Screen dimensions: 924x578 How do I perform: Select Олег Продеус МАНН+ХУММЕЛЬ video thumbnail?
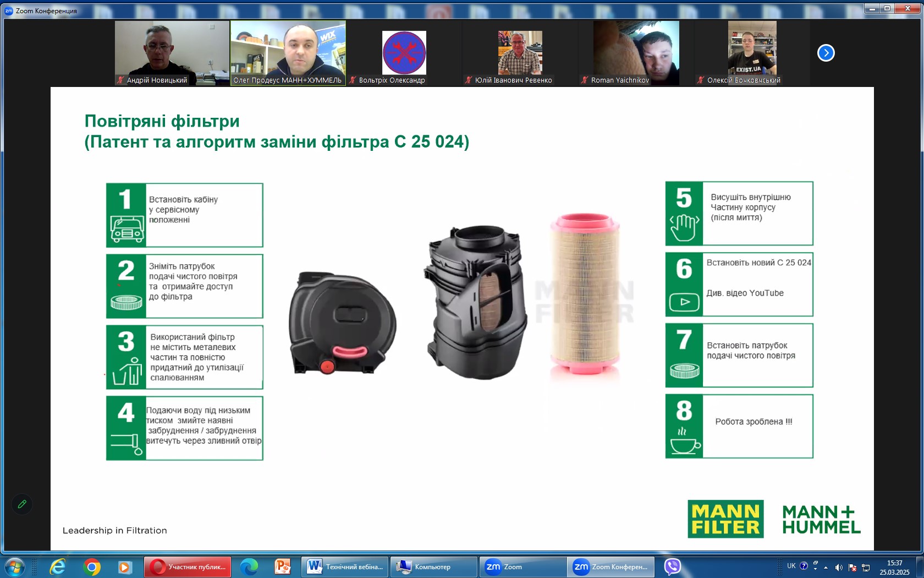pos(288,53)
